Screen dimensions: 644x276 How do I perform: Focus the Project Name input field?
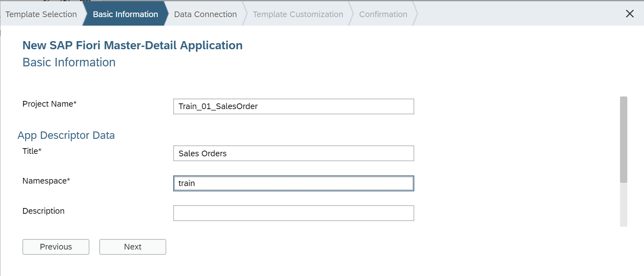294,107
